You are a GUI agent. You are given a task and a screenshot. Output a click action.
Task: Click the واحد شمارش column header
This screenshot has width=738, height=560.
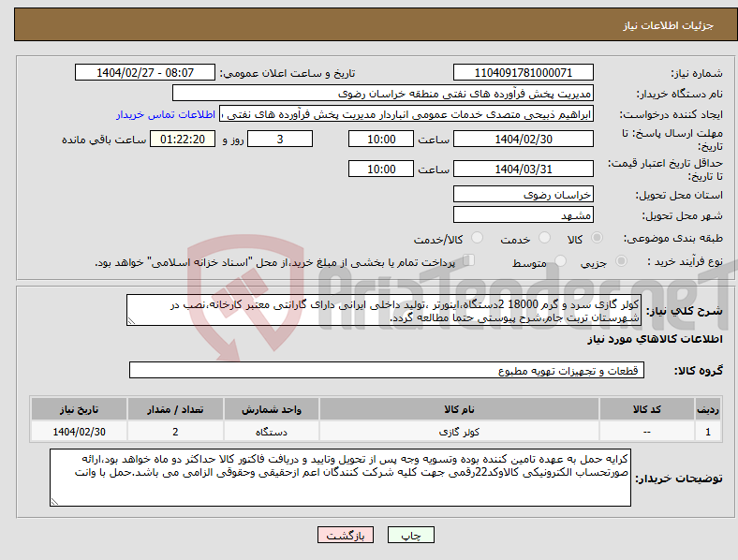click(x=271, y=409)
